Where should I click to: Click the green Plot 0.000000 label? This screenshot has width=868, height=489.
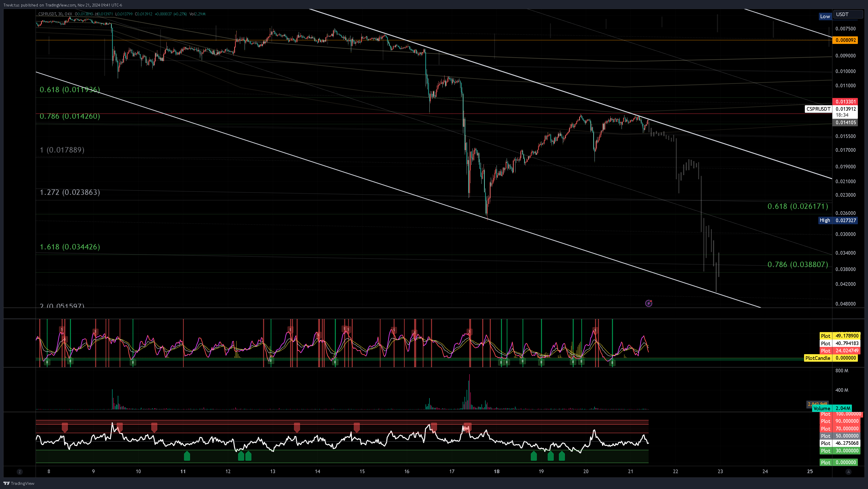coord(839,462)
